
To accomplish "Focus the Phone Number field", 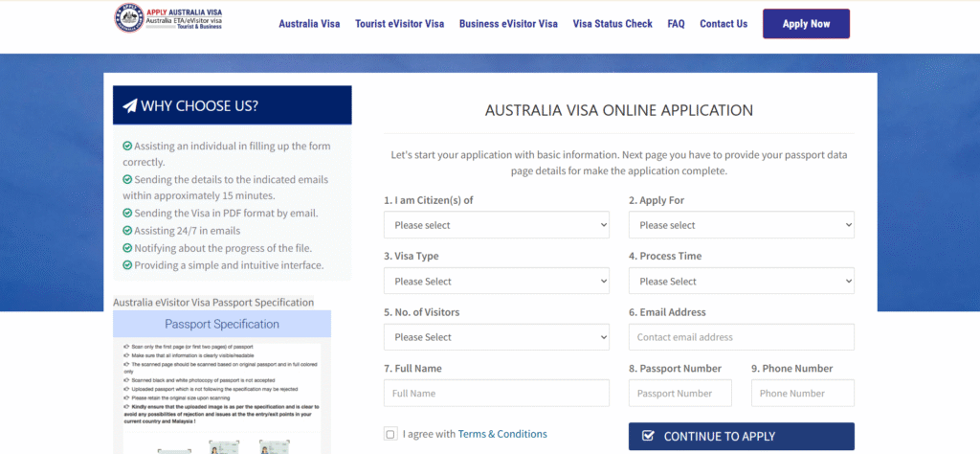I will (x=803, y=394).
